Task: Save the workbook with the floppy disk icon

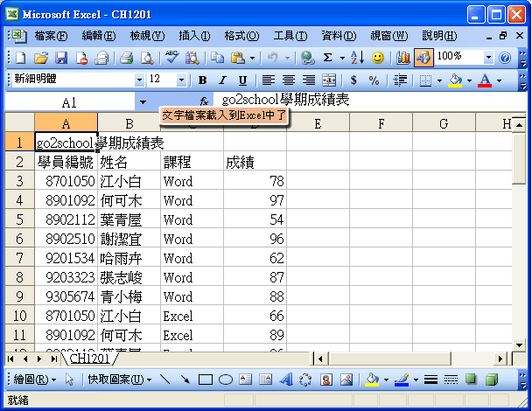Action: 61,58
